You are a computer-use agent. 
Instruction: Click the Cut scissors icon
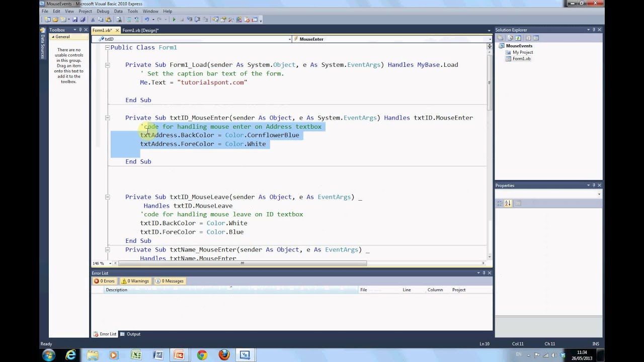pyautogui.click(x=93, y=20)
